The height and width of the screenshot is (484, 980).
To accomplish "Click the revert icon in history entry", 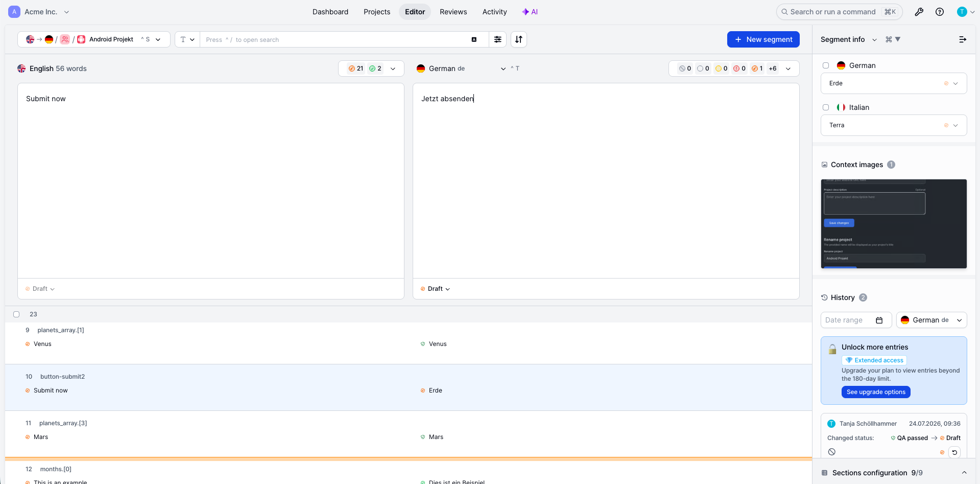I will pyautogui.click(x=954, y=452).
